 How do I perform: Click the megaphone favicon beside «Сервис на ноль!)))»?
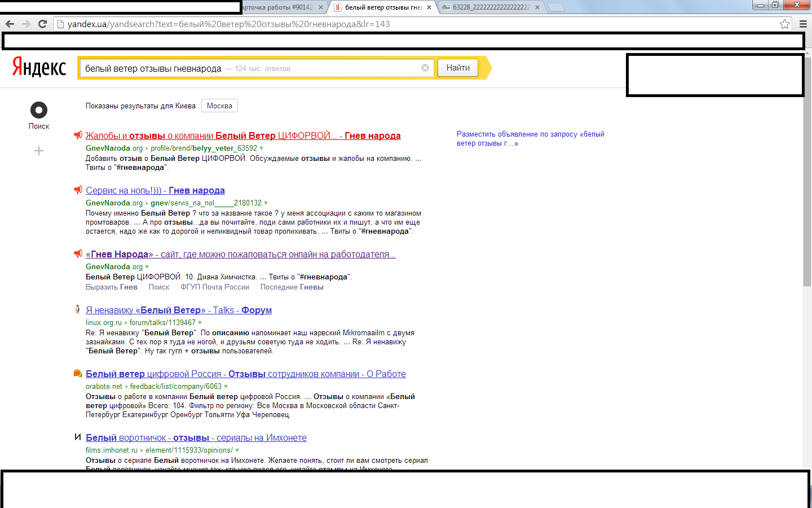(78, 190)
